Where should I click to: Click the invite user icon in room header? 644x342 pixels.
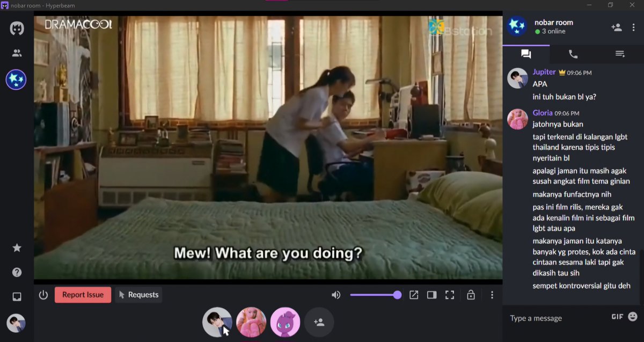617,27
